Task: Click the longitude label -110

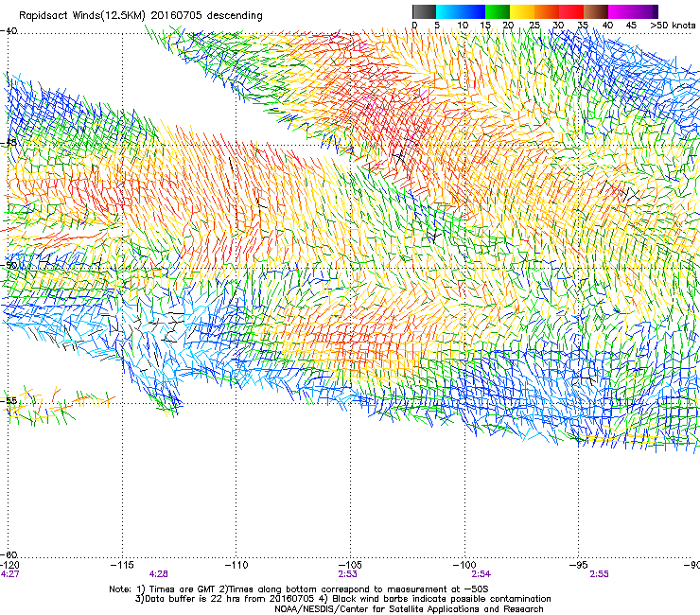Action: pyautogui.click(x=236, y=565)
